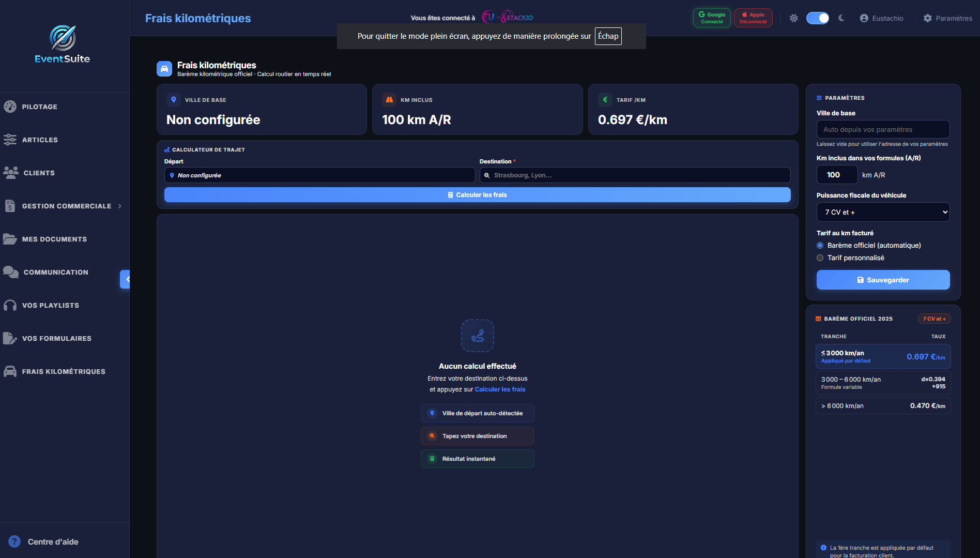980x558 pixels.
Task: Click the Vos Formulaires document icon
Action: point(10,338)
